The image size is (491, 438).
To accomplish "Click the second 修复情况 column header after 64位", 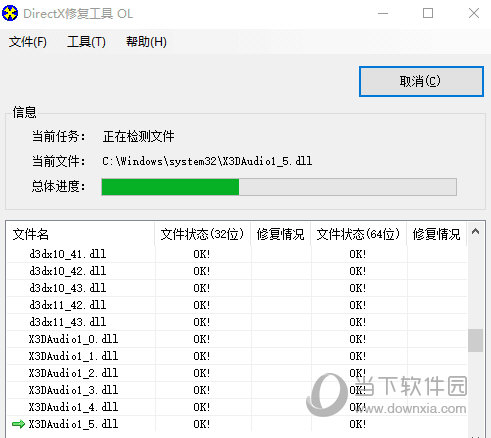I will pyautogui.click(x=436, y=234).
